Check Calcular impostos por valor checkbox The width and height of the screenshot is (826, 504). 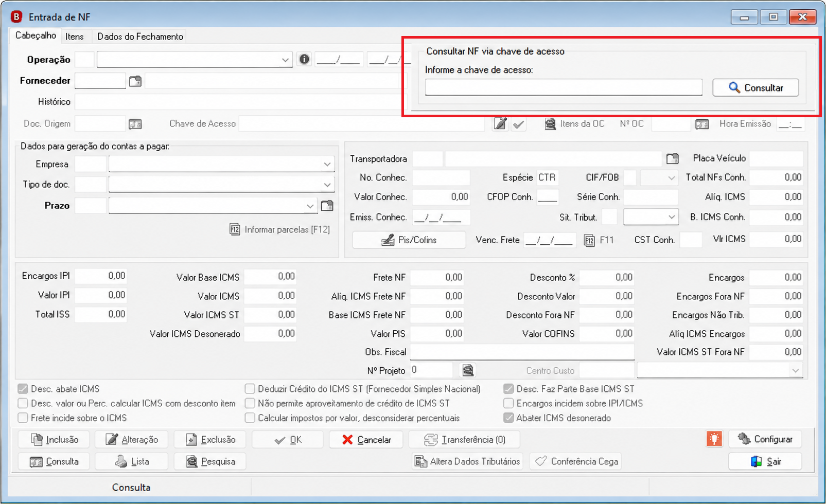point(250,418)
